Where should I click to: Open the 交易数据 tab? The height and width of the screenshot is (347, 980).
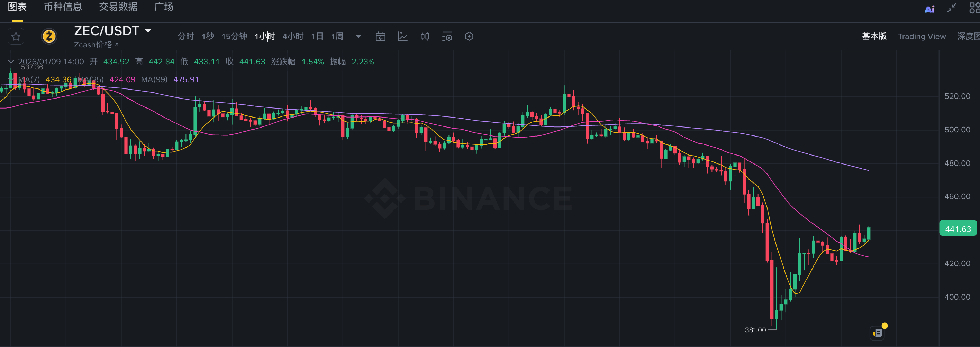(x=118, y=7)
